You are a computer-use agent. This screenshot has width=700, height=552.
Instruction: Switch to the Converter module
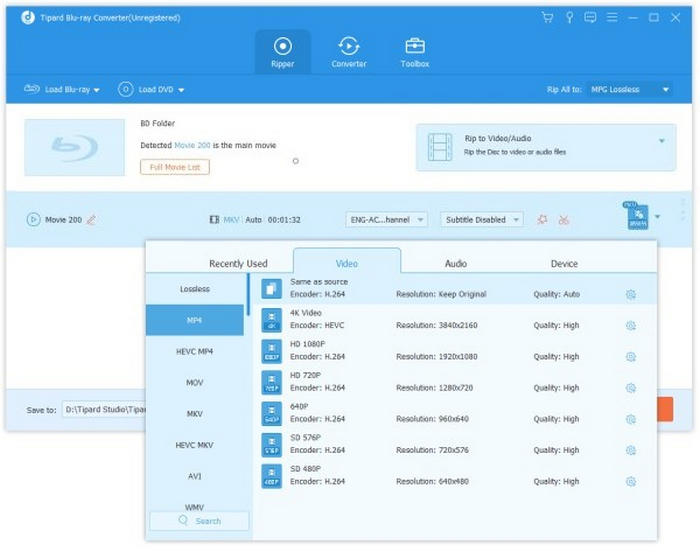tap(349, 47)
